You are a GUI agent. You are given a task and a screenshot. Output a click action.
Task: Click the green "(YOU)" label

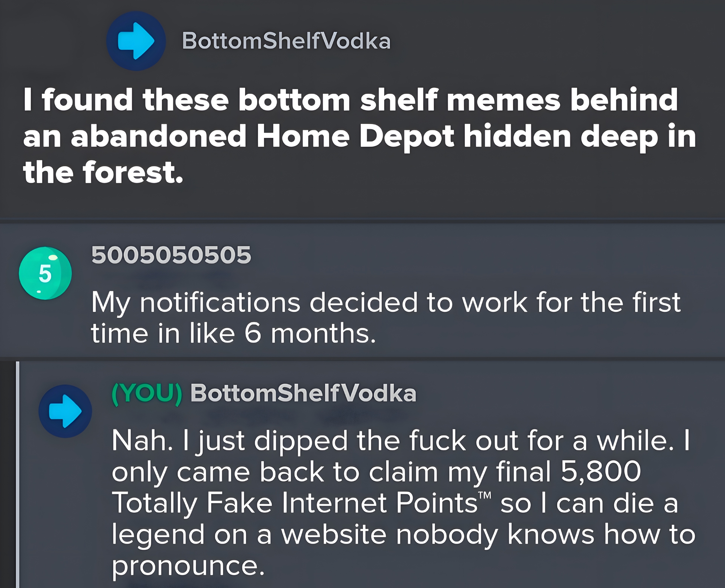click(x=147, y=393)
